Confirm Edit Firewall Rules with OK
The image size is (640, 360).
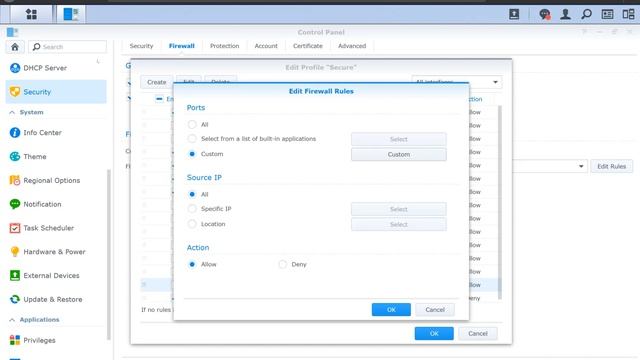point(391,309)
